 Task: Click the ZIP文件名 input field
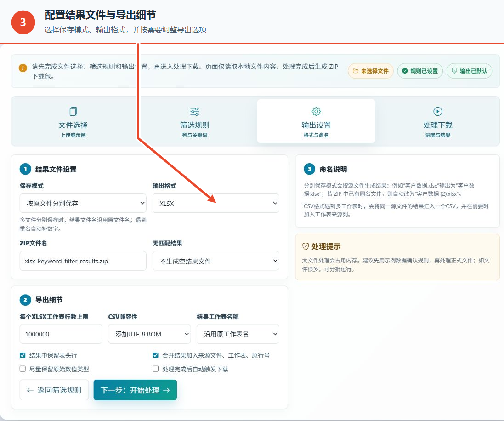pyautogui.click(x=83, y=261)
